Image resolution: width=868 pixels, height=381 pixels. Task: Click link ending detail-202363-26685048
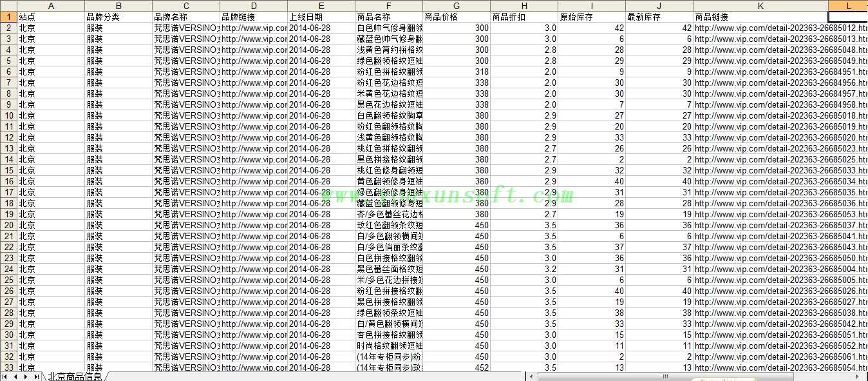(x=780, y=50)
